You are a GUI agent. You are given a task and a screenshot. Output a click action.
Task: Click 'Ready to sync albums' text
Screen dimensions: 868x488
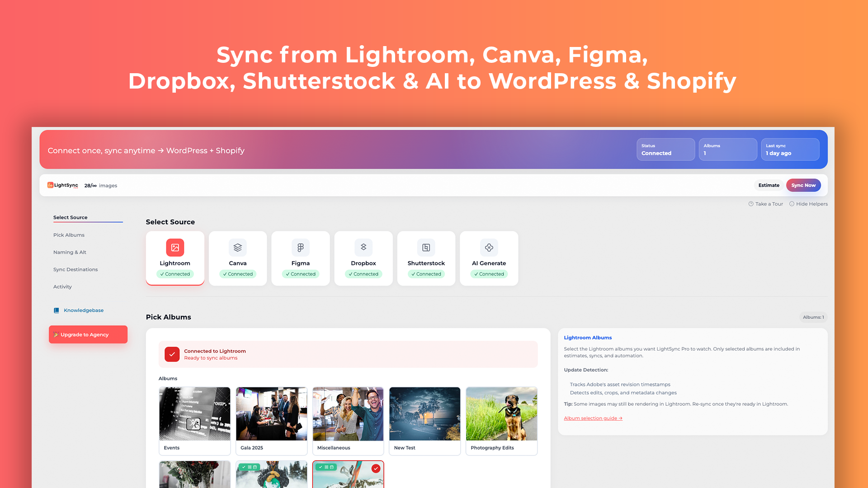click(x=211, y=358)
